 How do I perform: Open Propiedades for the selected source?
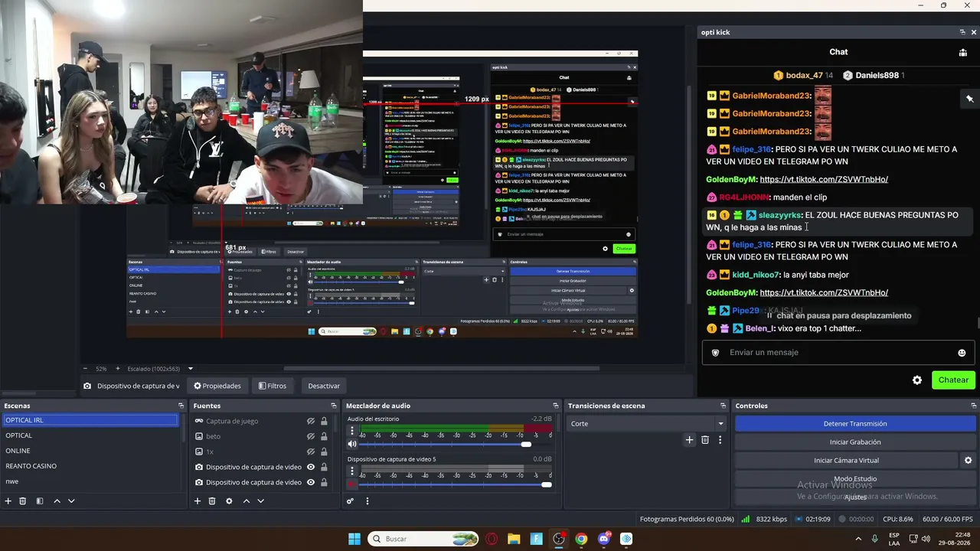(217, 386)
